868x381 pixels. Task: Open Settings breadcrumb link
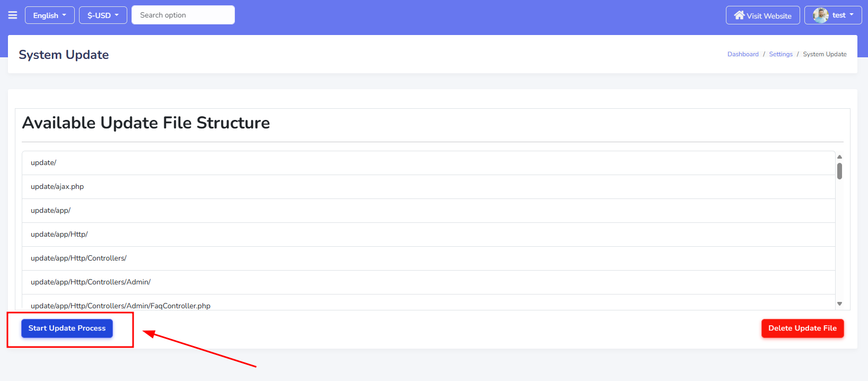click(781, 54)
